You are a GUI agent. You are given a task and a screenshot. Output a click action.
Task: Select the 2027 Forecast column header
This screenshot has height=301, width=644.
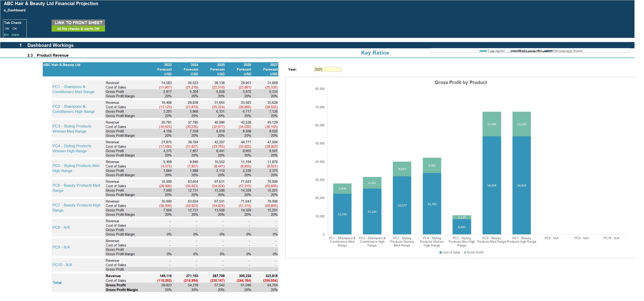[x=270, y=69]
